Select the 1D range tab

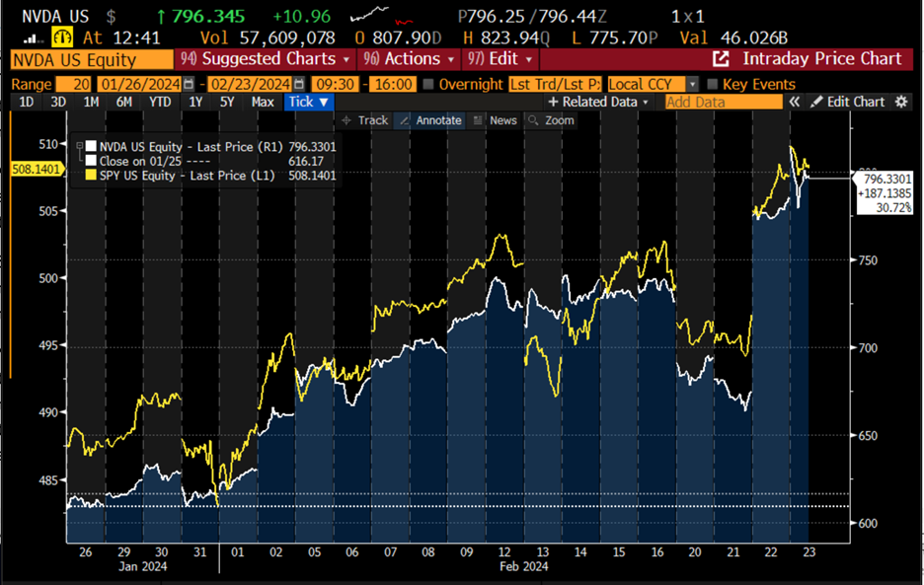click(x=27, y=102)
